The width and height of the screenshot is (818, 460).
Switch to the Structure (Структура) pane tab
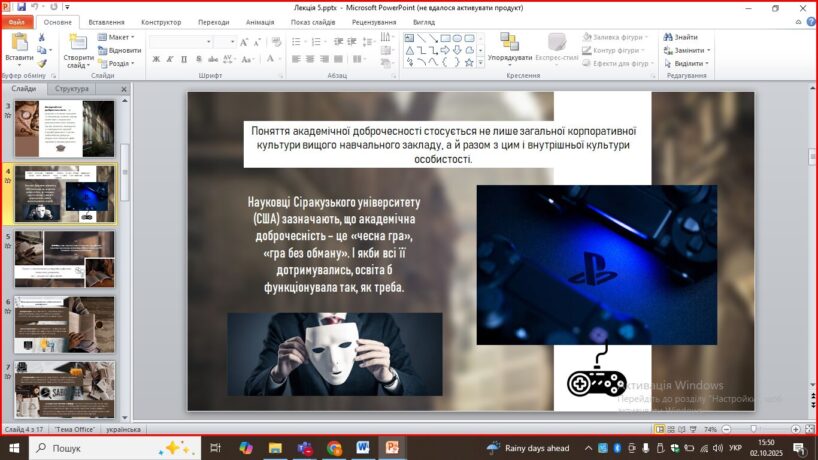[72, 89]
